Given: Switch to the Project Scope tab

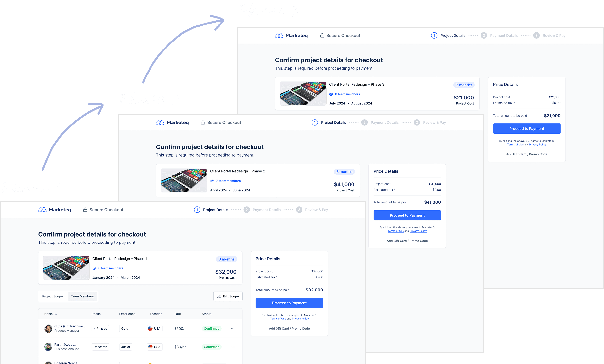Looking at the screenshot, I should pyautogui.click(x=52, y=297).
